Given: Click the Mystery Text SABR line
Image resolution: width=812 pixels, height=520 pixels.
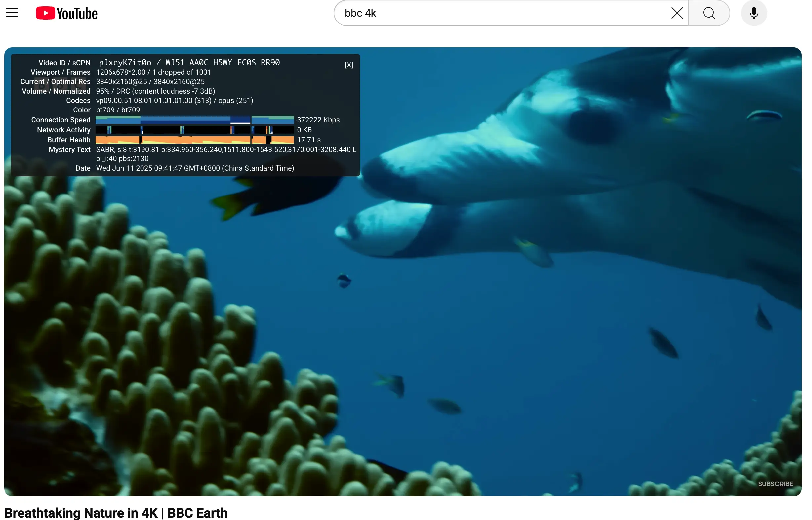Looking at the screenshot, I should (x=225, y=149).
